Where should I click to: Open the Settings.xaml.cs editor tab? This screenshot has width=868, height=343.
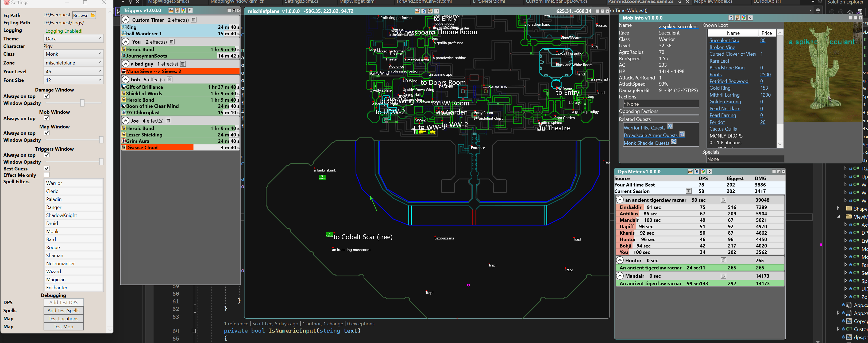tap(301, 2)
